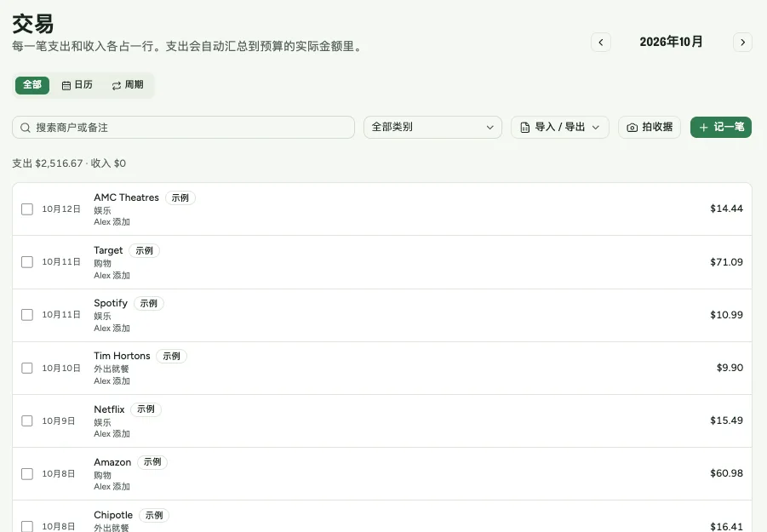Click the calendar icon beside 日历
767x532 pixels.
click(66, 86)
